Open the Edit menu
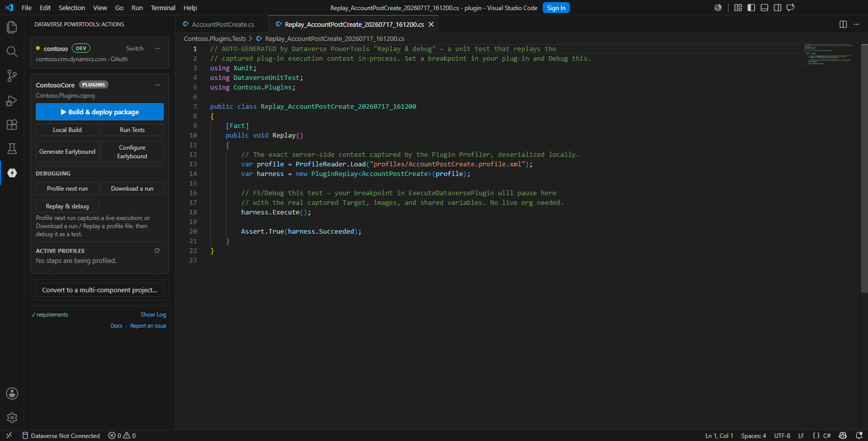868x441 pixels. 45,8
